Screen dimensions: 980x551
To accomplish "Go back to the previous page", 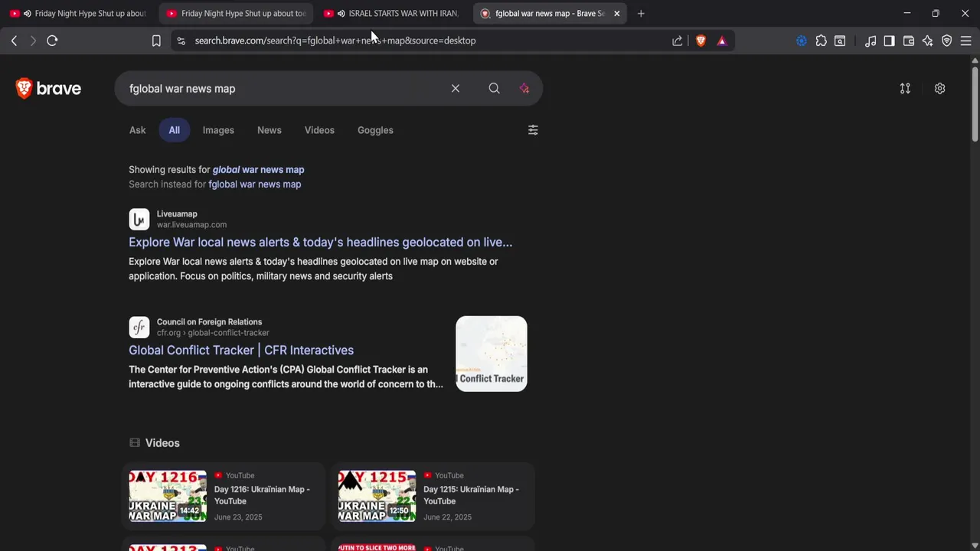I will pos(14,41).
